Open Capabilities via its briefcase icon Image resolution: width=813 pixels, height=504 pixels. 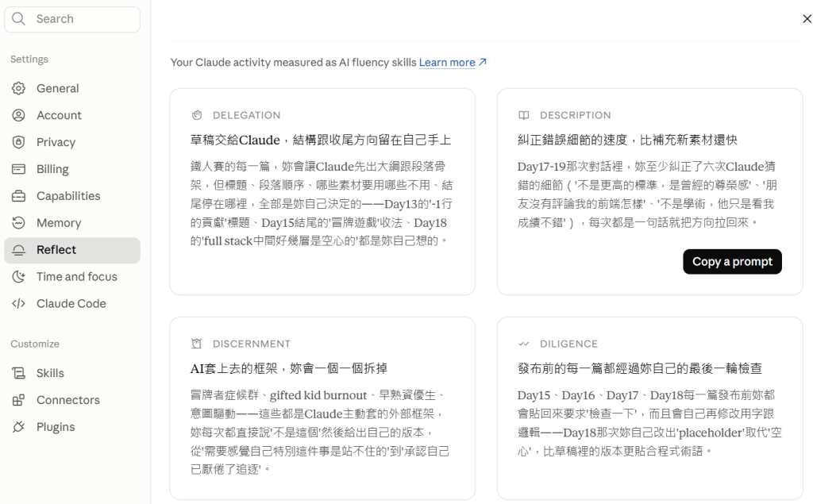click(x=19, y=197)
